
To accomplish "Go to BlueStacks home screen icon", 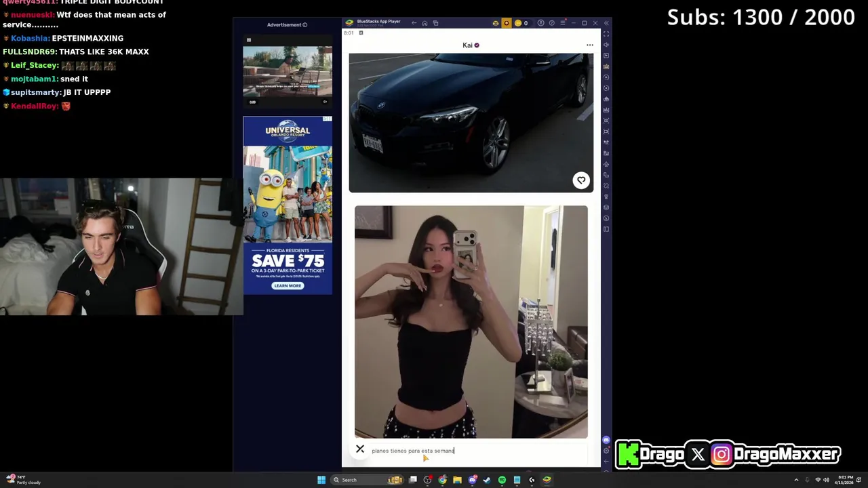I will coord(425,23).
